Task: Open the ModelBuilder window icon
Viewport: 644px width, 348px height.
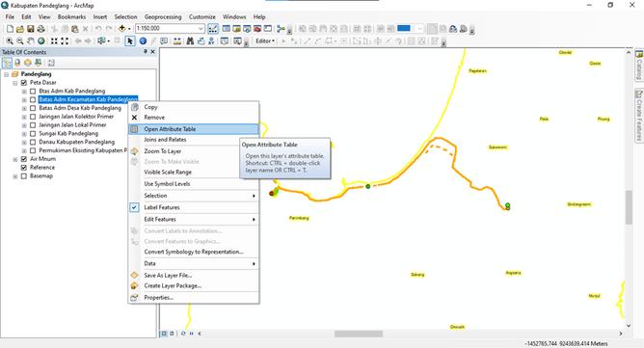Action: pyautogui.click(x=281, y=29)
